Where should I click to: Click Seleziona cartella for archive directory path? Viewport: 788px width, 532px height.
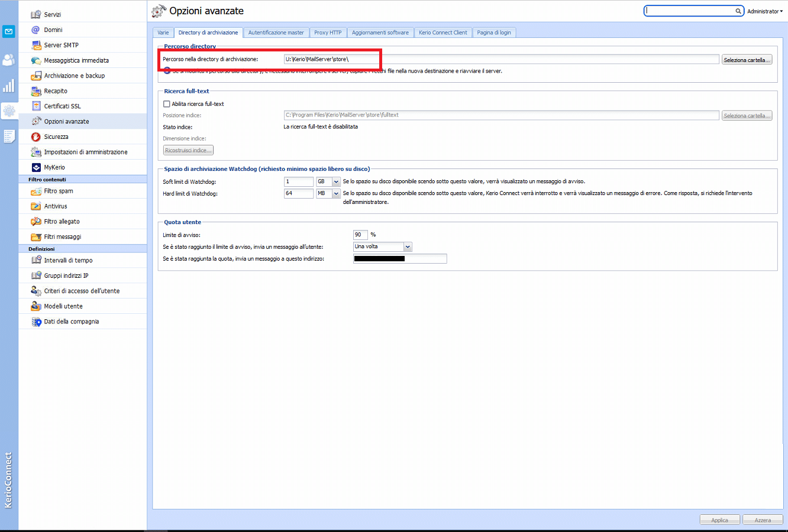tap(747, 60)
